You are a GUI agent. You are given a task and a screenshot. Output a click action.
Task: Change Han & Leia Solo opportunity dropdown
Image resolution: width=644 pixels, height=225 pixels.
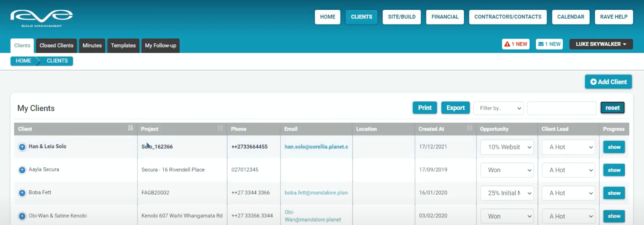507,147
